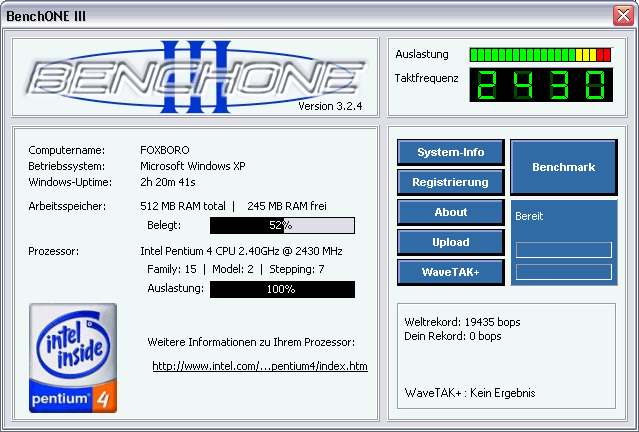
Task: Click the Family: 15 value
Action: (172, 269)
